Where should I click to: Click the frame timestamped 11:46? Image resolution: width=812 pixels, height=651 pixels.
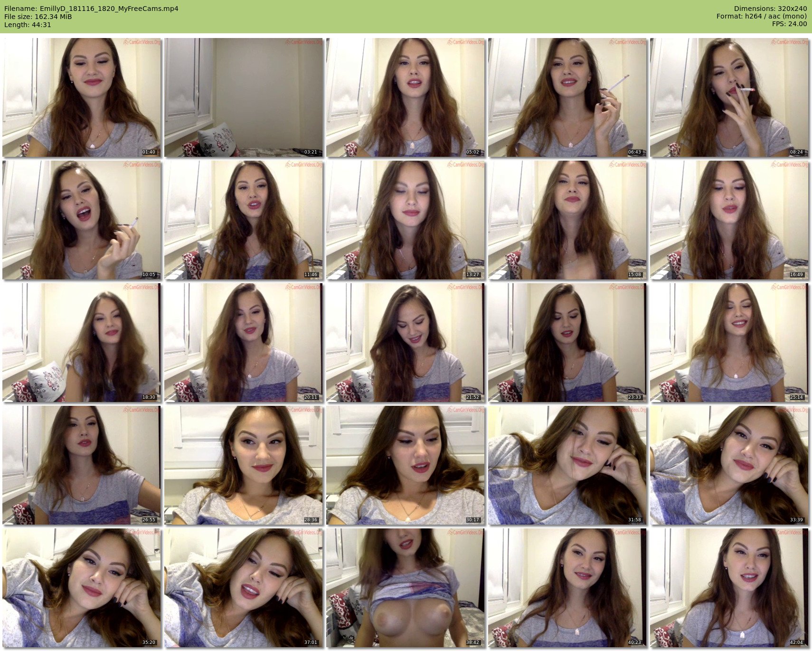[x=244, y=220]
